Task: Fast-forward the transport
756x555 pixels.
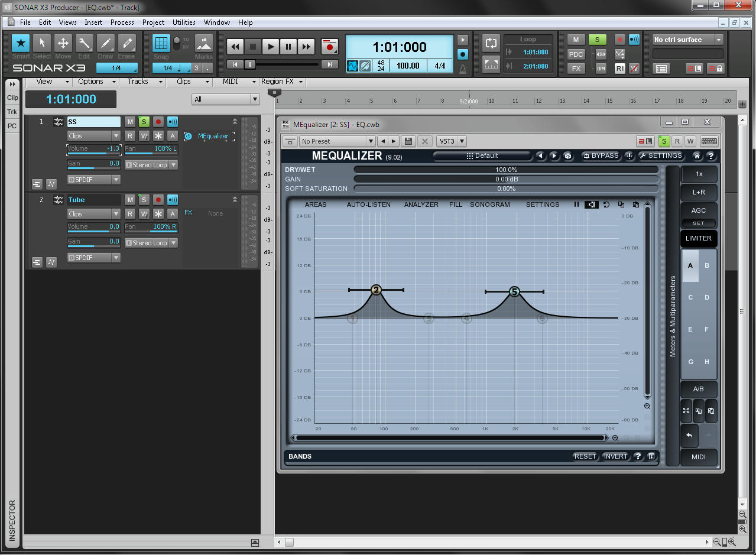Action: click(x=306, y=47)
